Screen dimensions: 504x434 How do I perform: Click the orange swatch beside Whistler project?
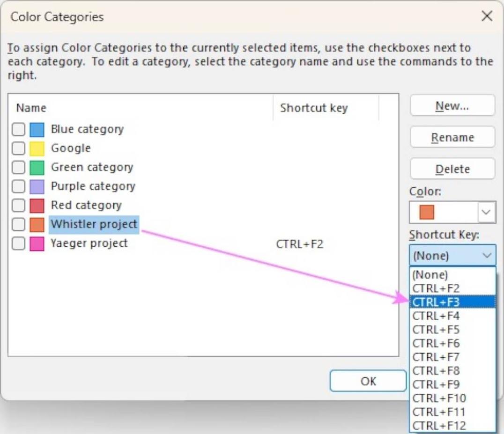(37, 224)
